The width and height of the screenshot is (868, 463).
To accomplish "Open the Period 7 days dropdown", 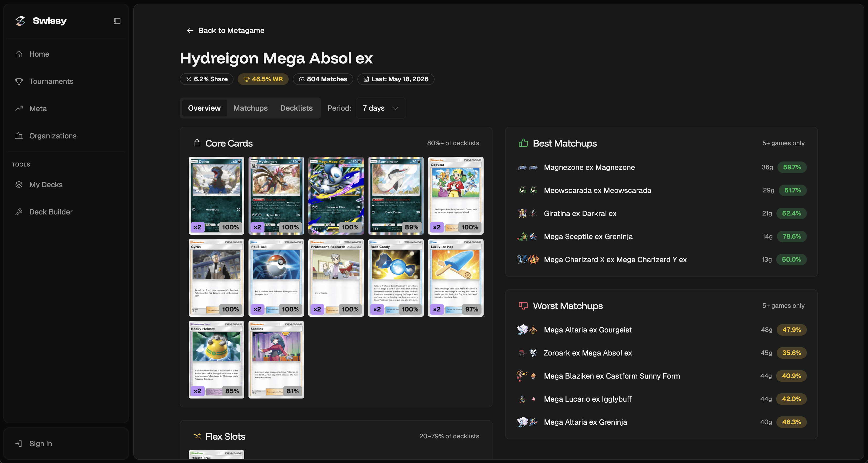I will pyautogui.click(x=381, y=108).
